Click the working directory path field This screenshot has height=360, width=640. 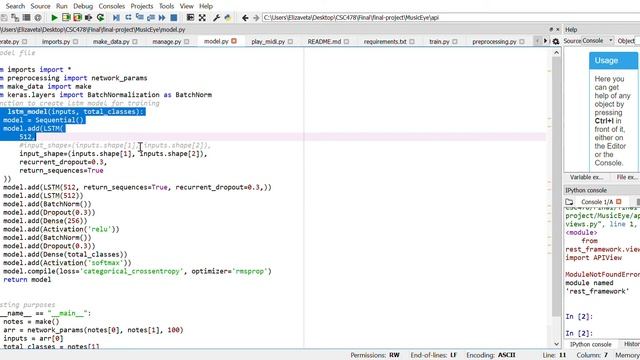tap(451, 18)
